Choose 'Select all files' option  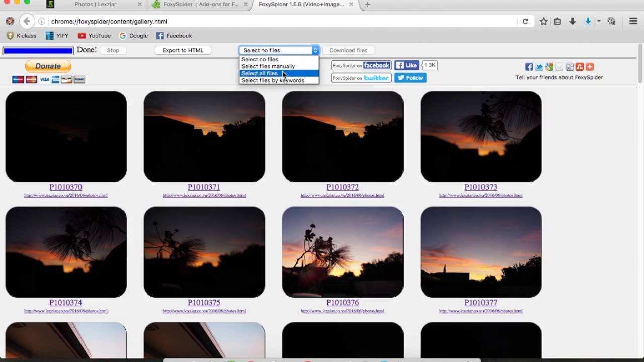point(279,73)
